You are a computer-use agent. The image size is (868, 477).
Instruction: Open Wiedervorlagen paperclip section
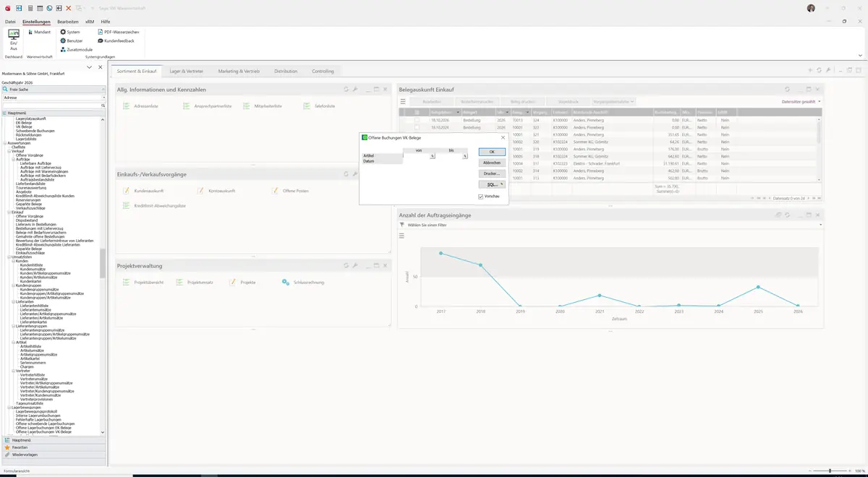7,455
